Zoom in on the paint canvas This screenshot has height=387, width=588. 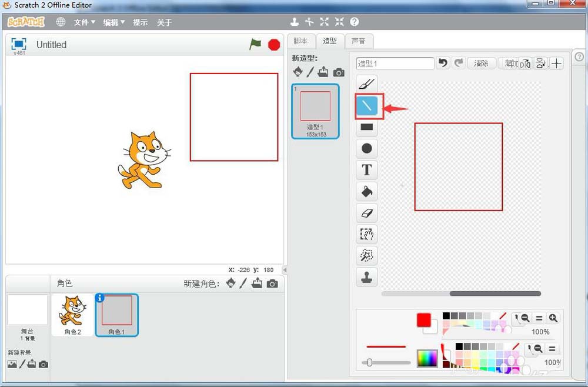click(553, 318)
